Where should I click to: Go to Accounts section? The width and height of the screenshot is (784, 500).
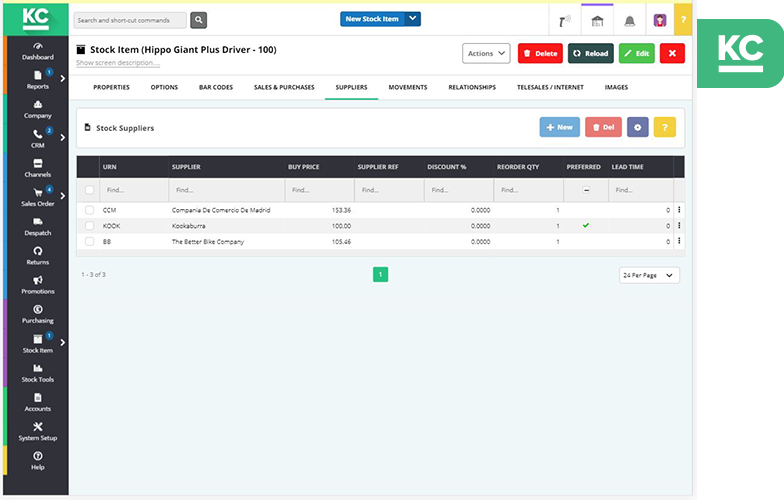pyautogui.click(x=38, y=402)
